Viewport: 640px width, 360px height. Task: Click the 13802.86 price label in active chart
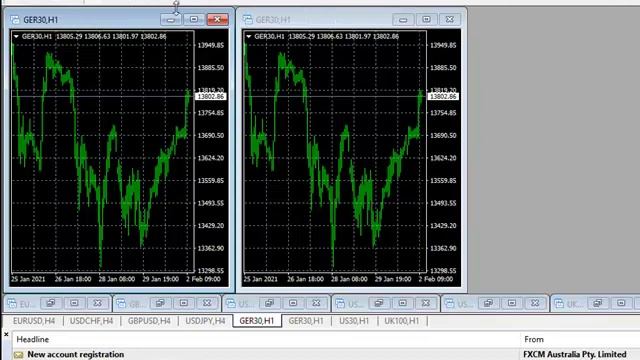[x=211, y=97]
